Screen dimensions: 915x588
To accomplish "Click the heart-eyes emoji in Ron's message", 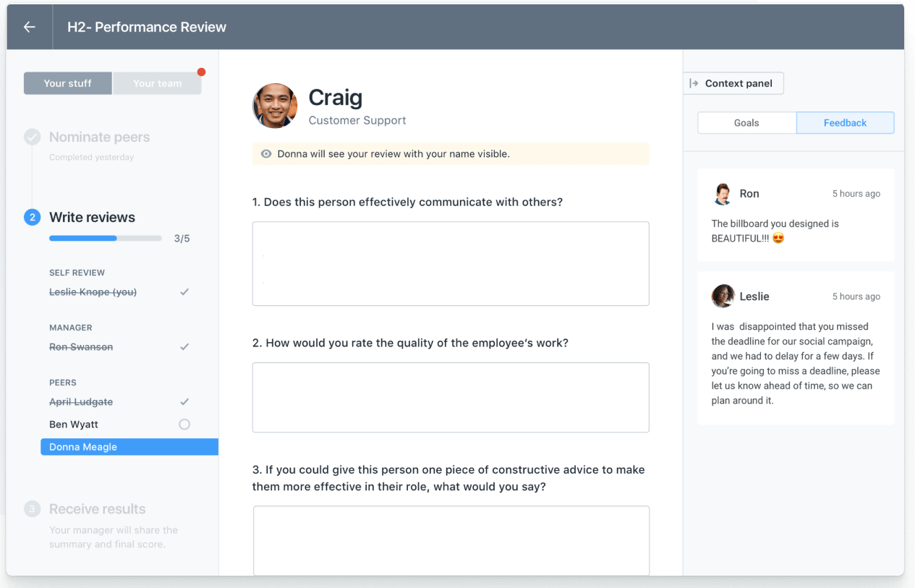I will click(778, 238).
